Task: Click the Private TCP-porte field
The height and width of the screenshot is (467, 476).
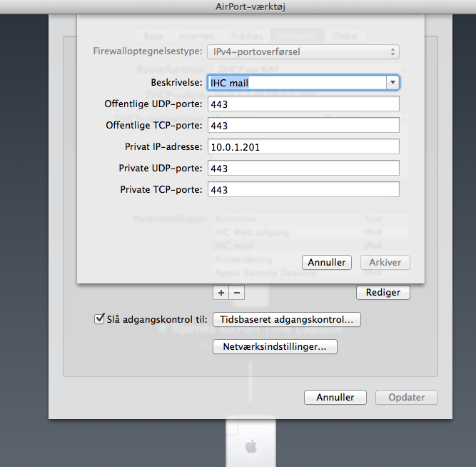Action: click(x=303, y=189)
